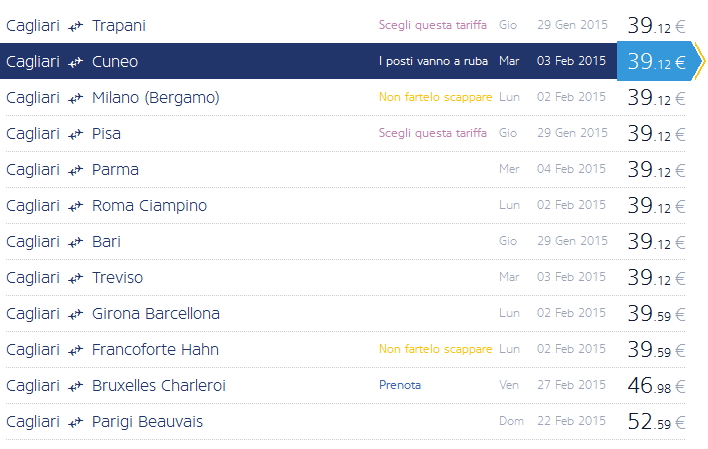Select the Girona Barcellona destination row
This screenshot has height=449, width=708.
[155, 314]
